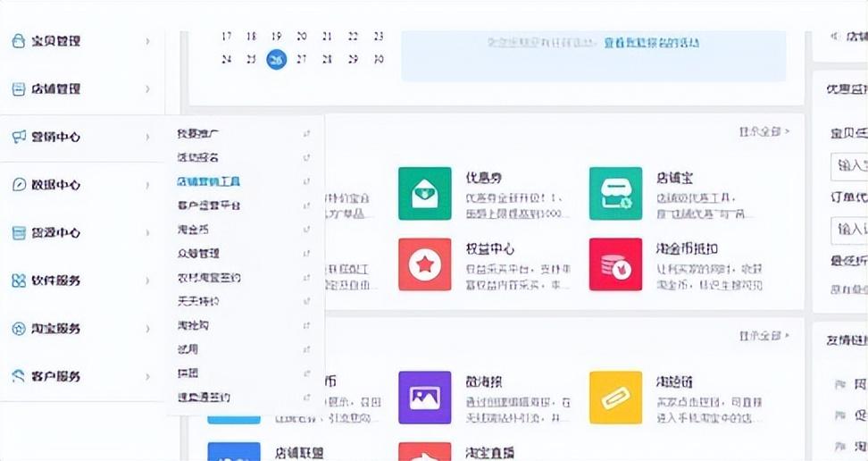
Task: Click the external-link icon beside 天天特价
Action: point(306,301)
